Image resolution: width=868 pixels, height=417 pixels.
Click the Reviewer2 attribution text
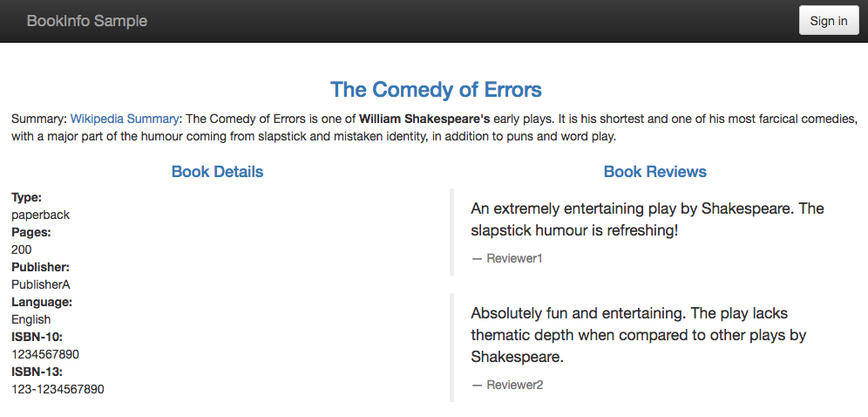click(x=515, y=385)
